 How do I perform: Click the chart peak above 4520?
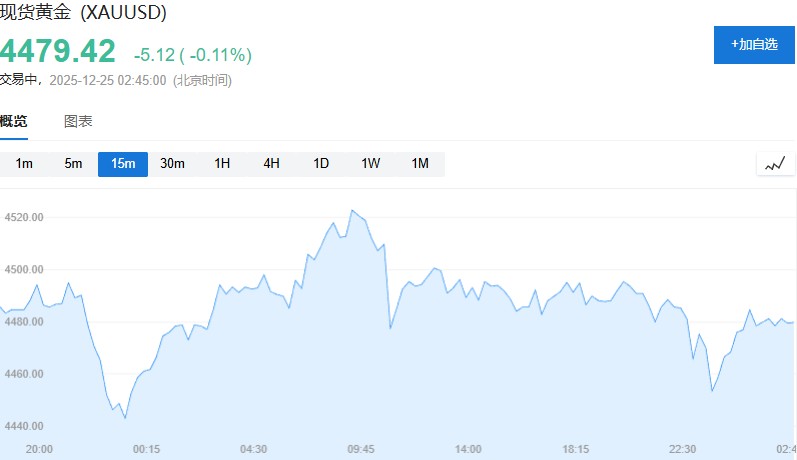click(352, 211)
